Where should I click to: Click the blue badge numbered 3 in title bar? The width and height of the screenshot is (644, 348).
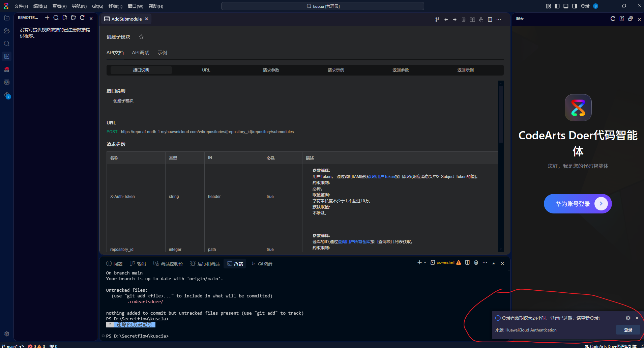596,6
